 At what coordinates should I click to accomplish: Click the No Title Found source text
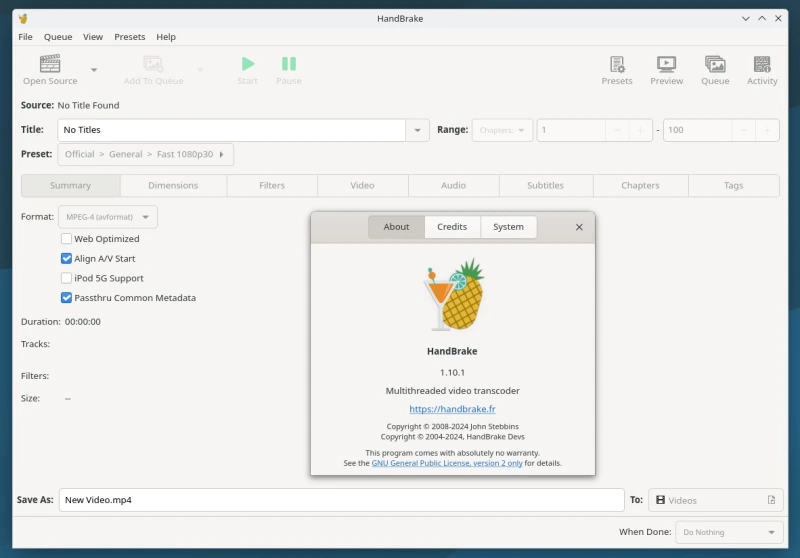click(x=88, y=105)
